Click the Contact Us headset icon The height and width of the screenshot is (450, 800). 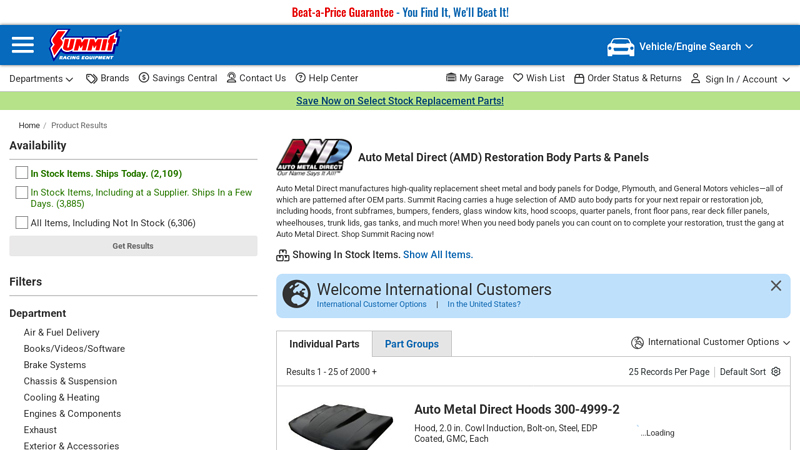coord(231,78)
